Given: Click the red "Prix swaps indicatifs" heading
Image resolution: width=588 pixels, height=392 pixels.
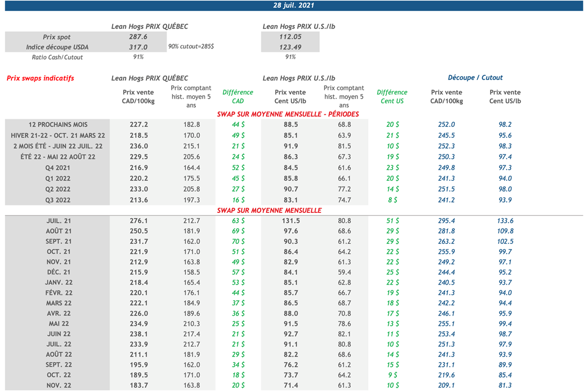Looking at the screenshot, I should 40,78.
